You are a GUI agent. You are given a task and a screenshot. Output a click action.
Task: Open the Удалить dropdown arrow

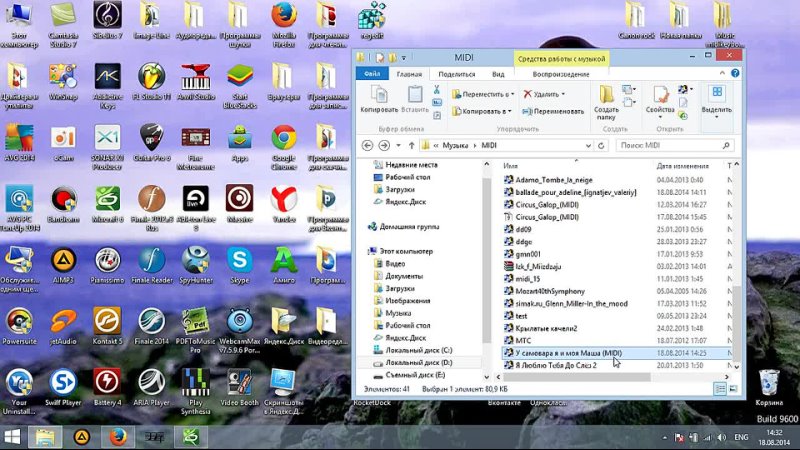pos(563,94)
